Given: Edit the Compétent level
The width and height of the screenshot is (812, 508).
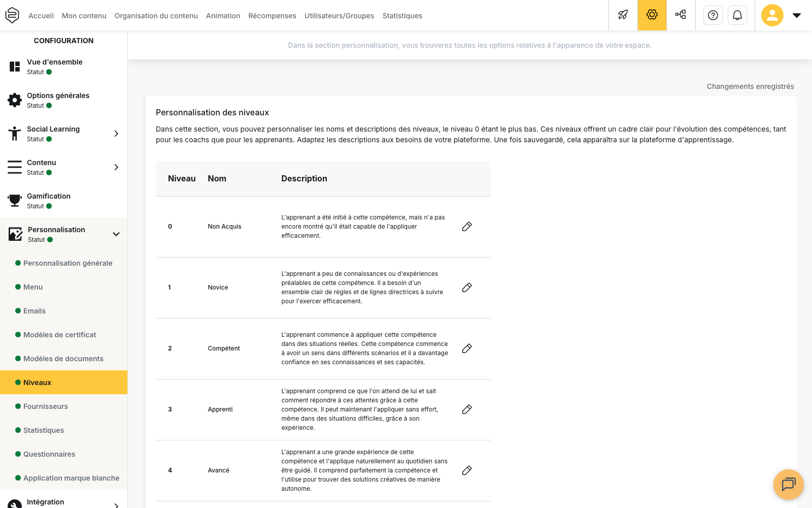Looking at the screenshot, I should [467, 348].
